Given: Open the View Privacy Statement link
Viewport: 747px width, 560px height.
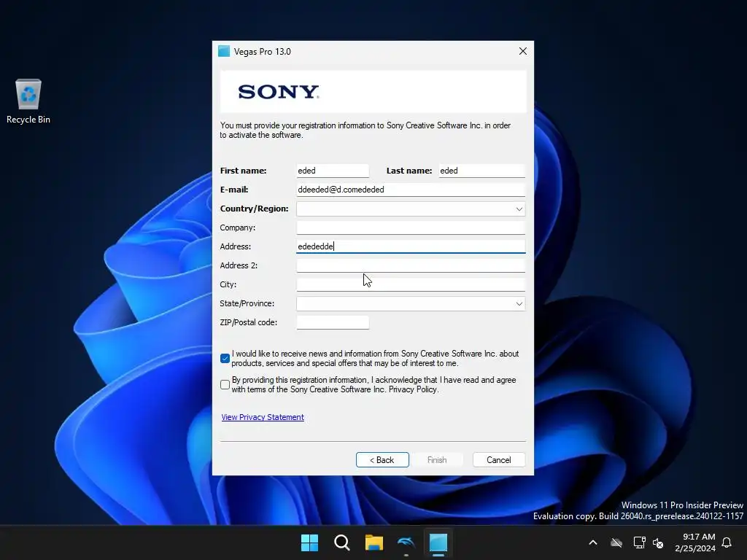Looking at the screenshot, I should point(263,417).
